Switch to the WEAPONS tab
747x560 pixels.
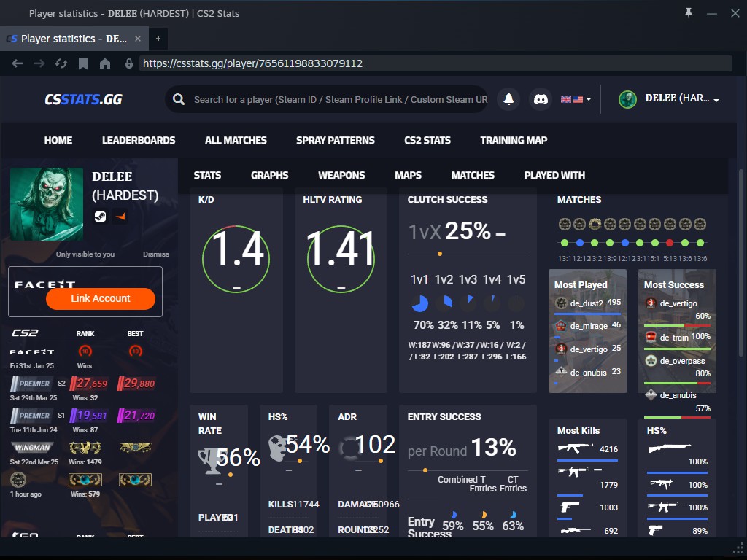pos(341,175)
